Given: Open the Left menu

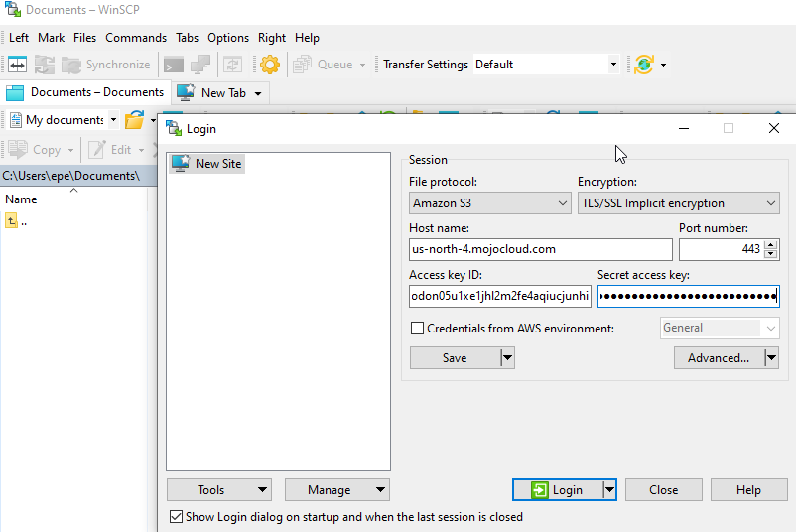Looking at the screenshot, I should (x=19, y=38).
